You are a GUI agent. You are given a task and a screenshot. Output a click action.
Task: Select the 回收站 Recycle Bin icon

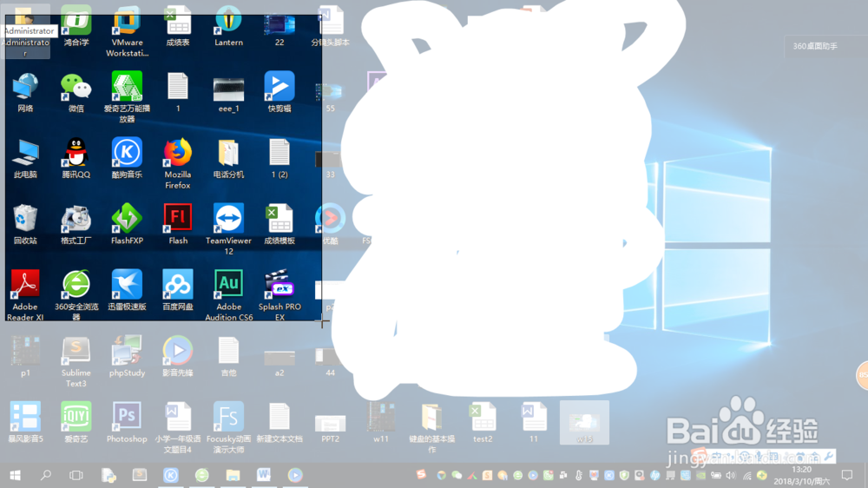25,224
